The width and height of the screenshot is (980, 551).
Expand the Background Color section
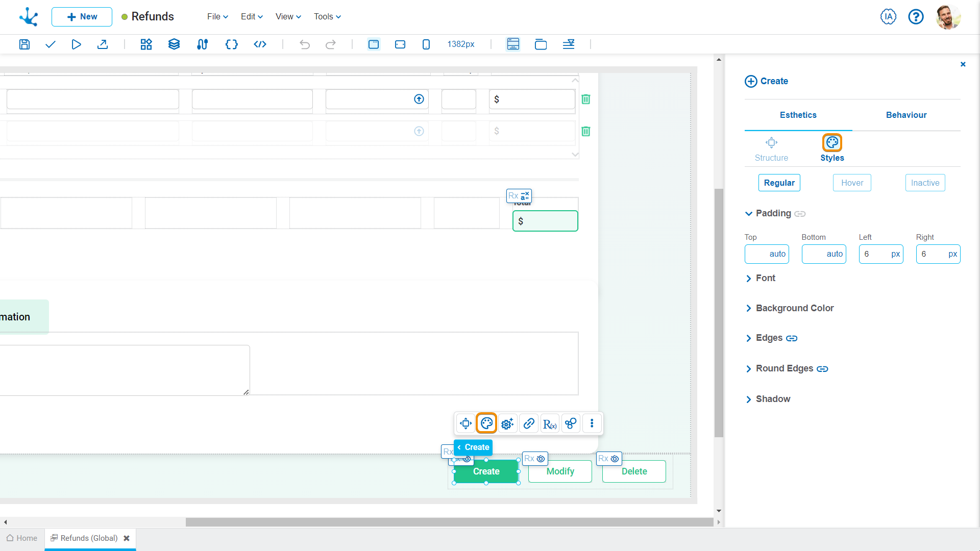click(794, 308)
